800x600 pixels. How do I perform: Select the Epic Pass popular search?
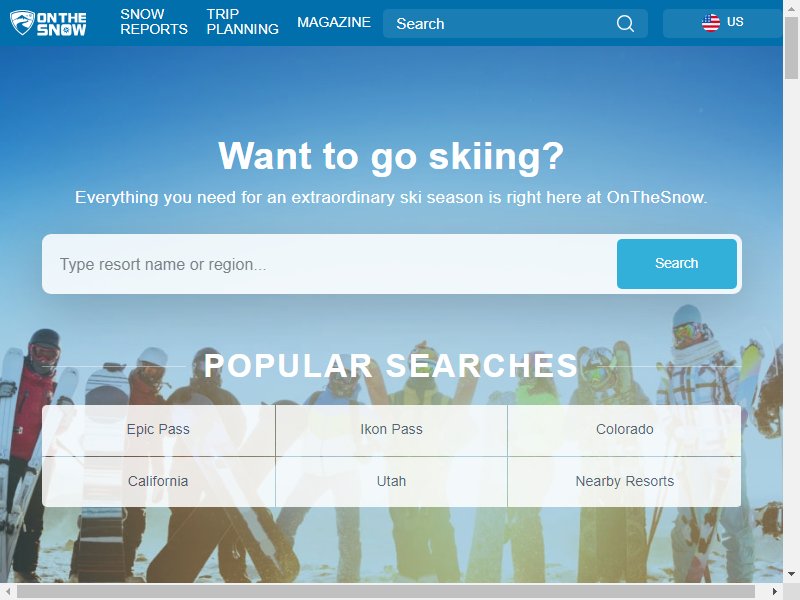[x=158, y=430]
